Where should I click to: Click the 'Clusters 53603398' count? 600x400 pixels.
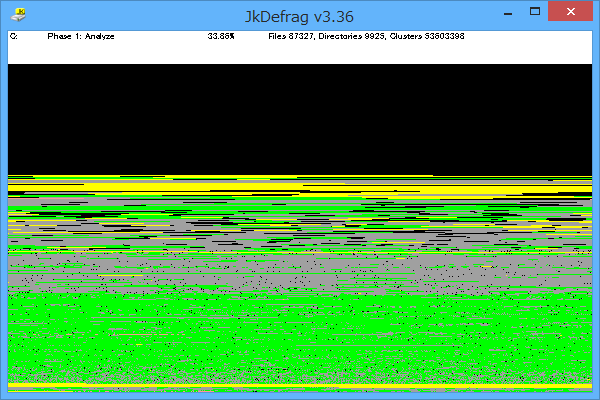(x=427, y=36)
